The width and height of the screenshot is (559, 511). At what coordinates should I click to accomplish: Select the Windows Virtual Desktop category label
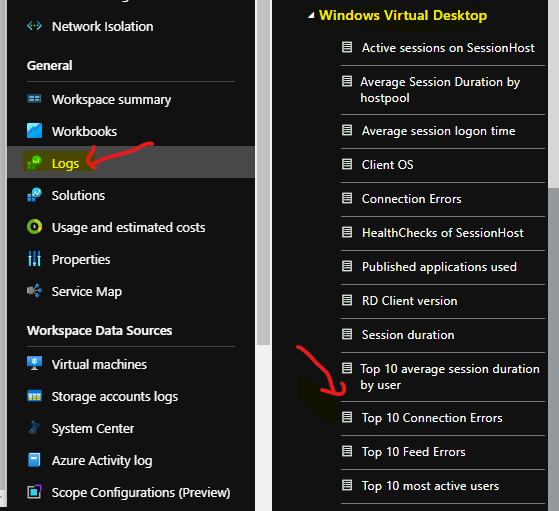click(403, 15)
